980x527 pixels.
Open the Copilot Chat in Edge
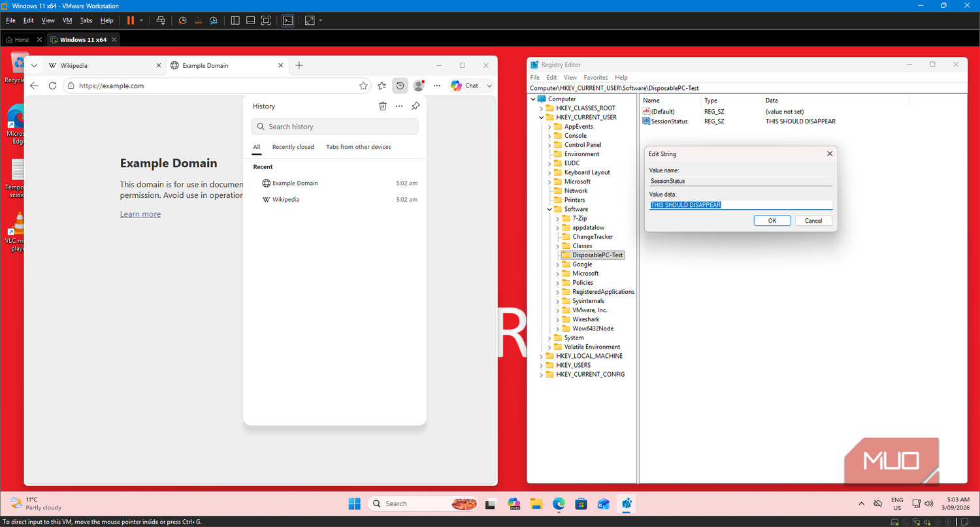point(465,86)
